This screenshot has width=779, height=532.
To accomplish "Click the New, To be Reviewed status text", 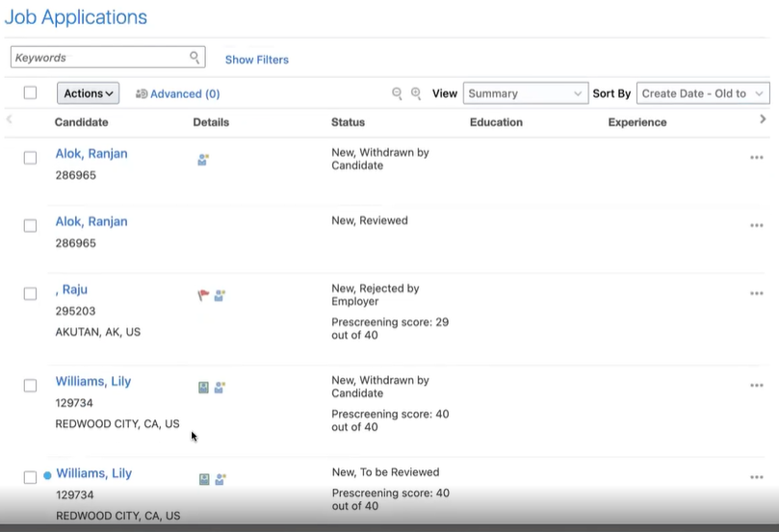I will pyautogui.click(x=385, y=472).
